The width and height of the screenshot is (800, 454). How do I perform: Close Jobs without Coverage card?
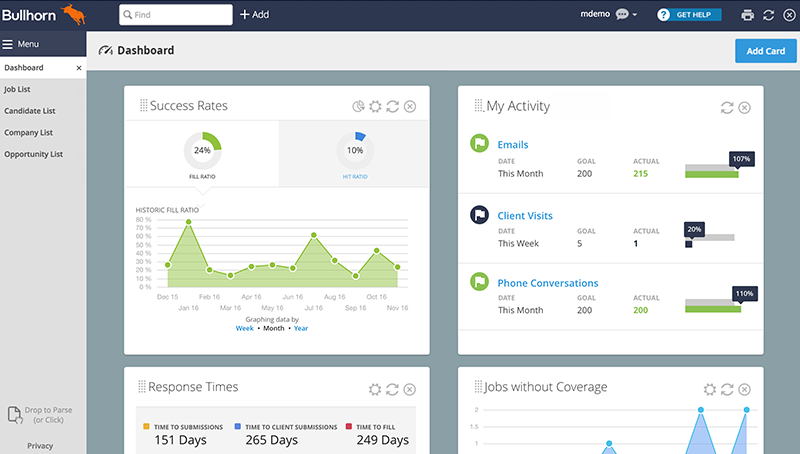click(744, 390)
